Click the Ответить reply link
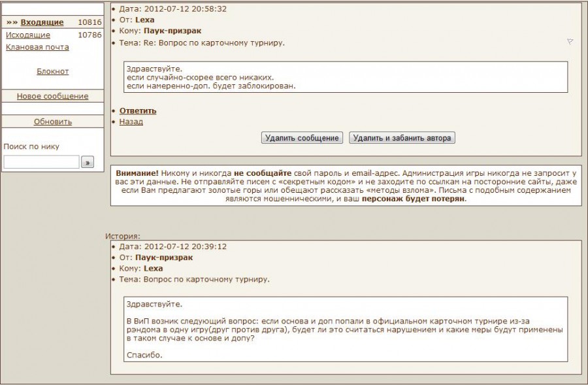This screenshot has height=385, width=588. [138, 110]
